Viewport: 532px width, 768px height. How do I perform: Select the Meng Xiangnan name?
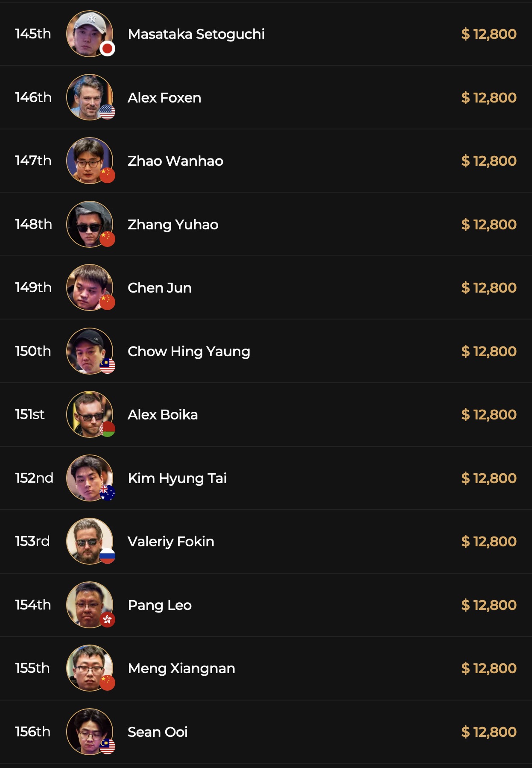pyautogui.click(x=181, y=668)
